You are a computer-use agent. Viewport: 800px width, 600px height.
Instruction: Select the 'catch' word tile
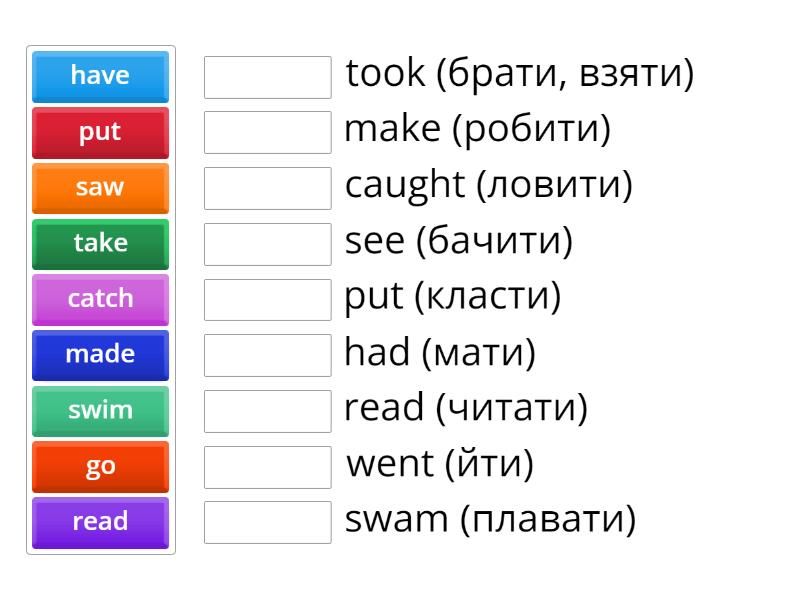point(99,299)
